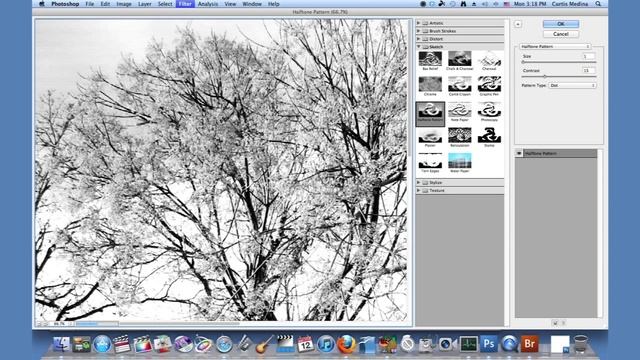Open Adobe Bridge from the dock
The image size is (640, 360).
529,344
